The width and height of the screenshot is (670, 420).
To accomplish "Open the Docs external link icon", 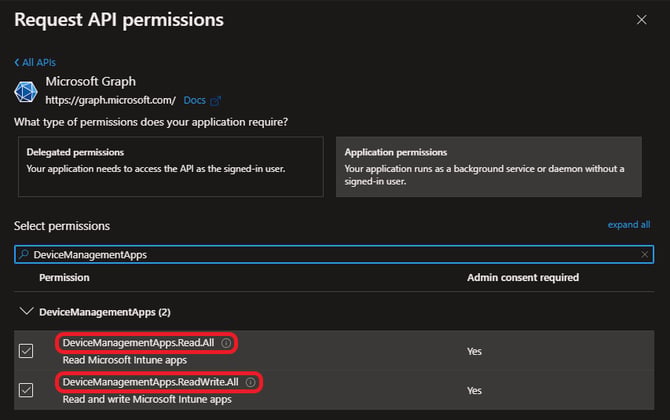I will (x=216, y=101).
